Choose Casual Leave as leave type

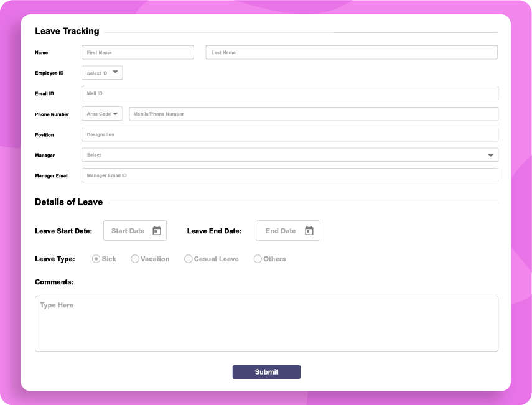pos(188,258)
